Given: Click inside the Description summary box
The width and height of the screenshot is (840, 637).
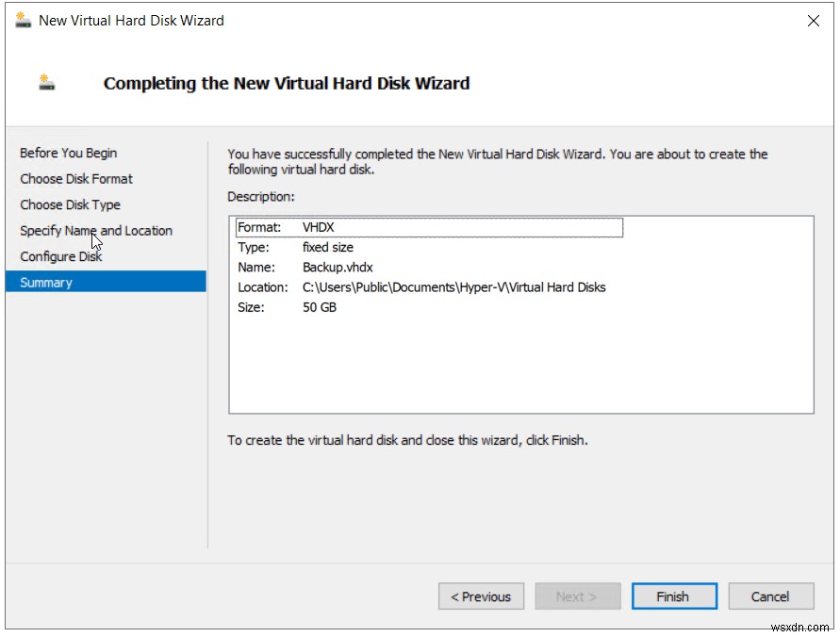Looking at the screenshot, I should click(519, 367).
